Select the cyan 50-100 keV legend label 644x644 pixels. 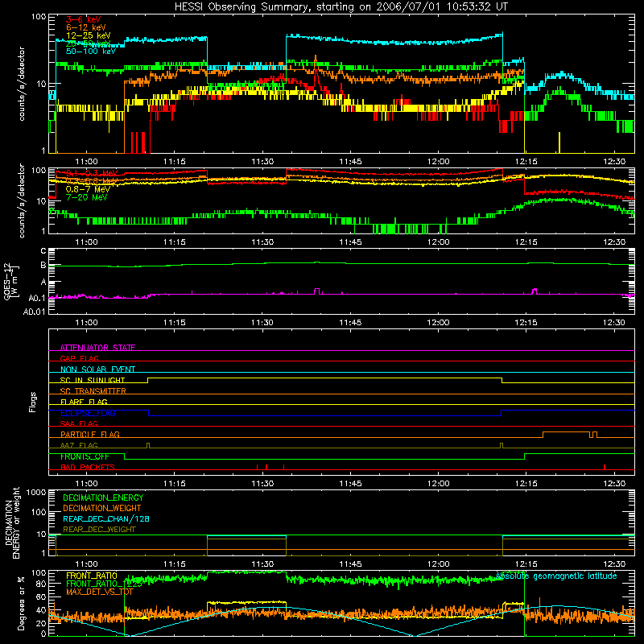point(91,52)
